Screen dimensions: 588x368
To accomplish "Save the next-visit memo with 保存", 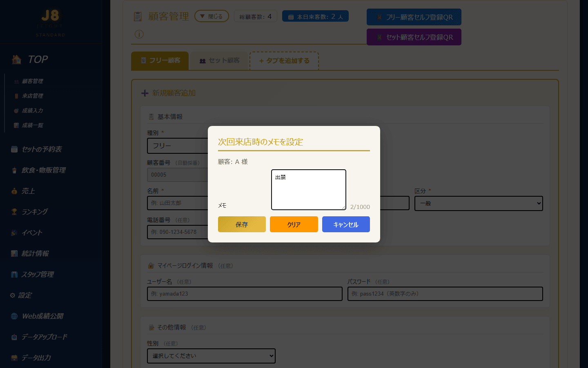I will [242, 224].
